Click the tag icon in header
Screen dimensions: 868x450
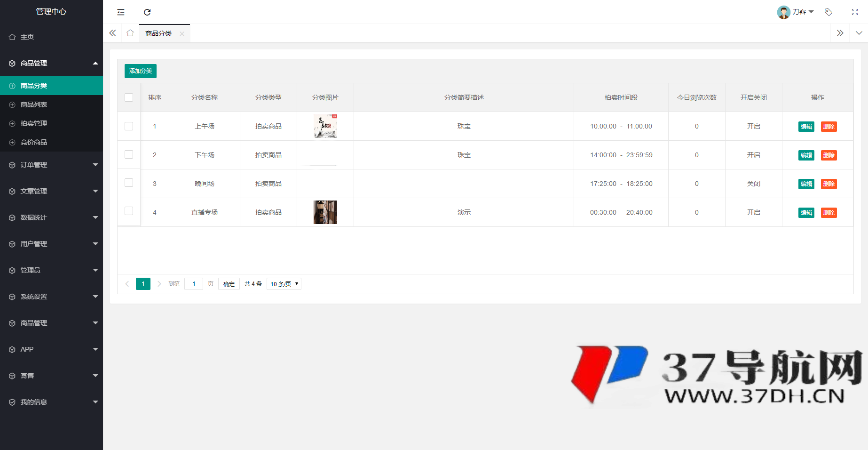point(829,12)
